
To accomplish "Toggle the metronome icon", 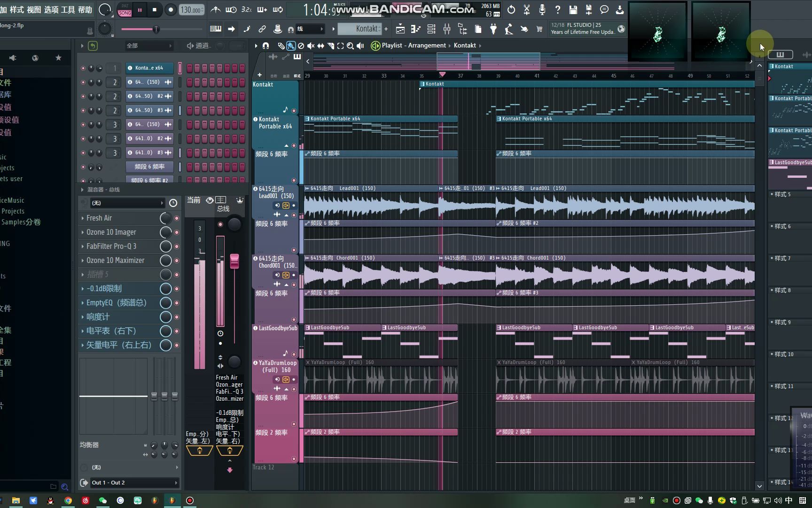I will (215, 9).
